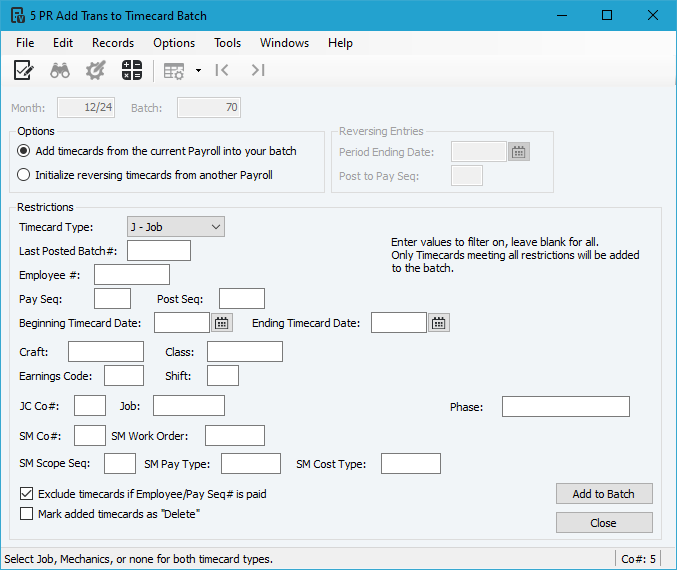The height and width of the screenshot is (570, 677).
Task: Click the Close button
Action: tap(604, 523)
